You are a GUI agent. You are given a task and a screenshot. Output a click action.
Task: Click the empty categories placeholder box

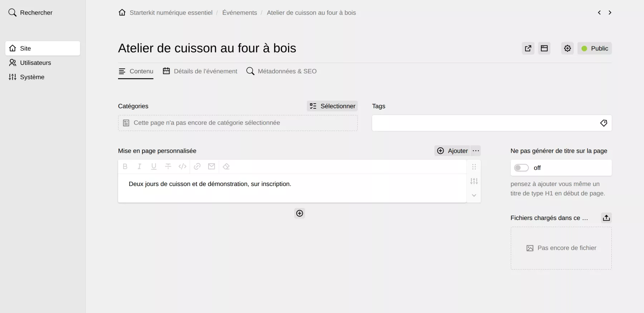pyautogui.click(x=238, y=123)
